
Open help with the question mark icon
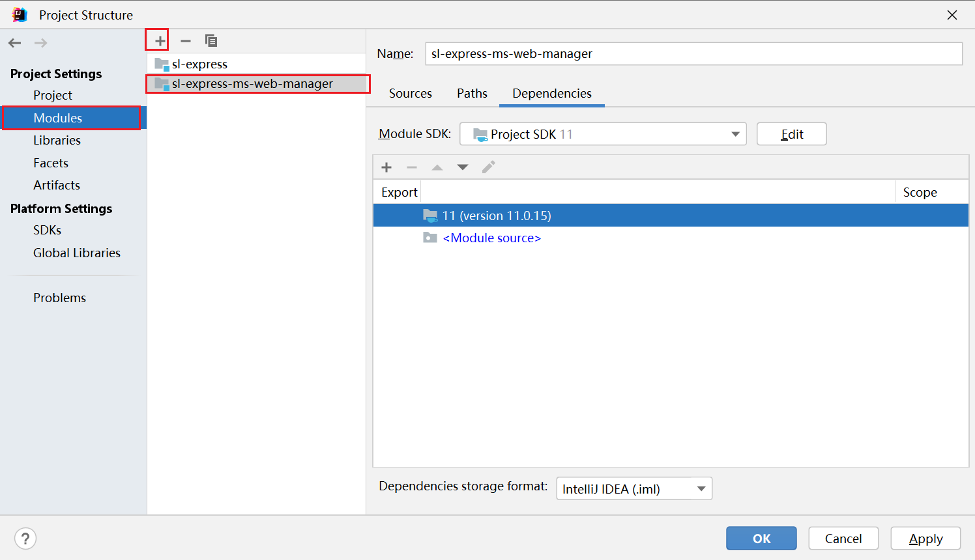(25, 539)
